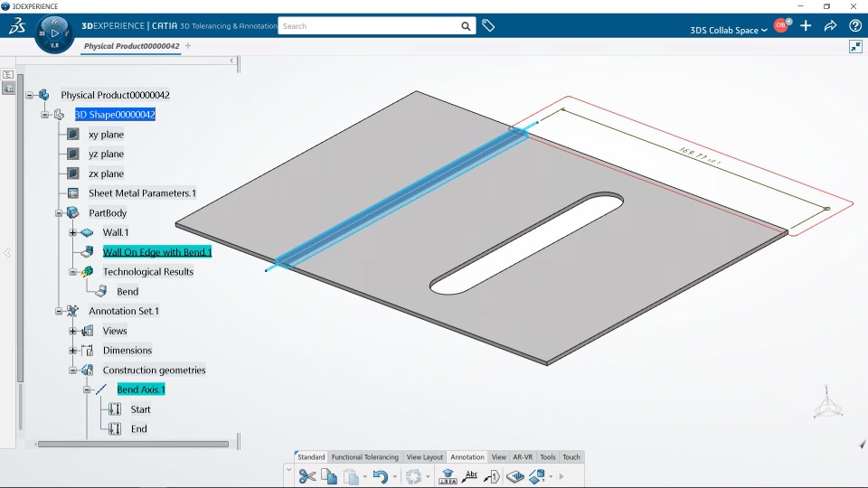
Task: Select the End item under Bend Axis.1
Action: [x=139, y=428]
